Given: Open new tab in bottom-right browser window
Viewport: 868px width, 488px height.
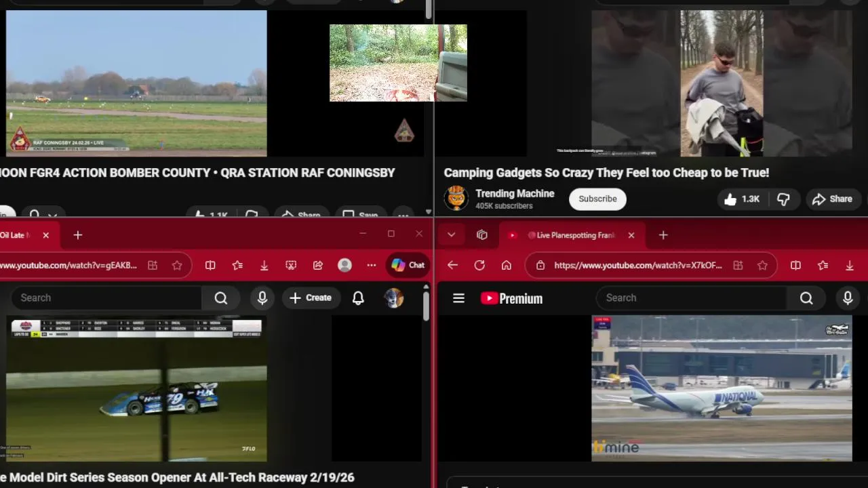Looking at the screenshot, I should tap(663, 235).
